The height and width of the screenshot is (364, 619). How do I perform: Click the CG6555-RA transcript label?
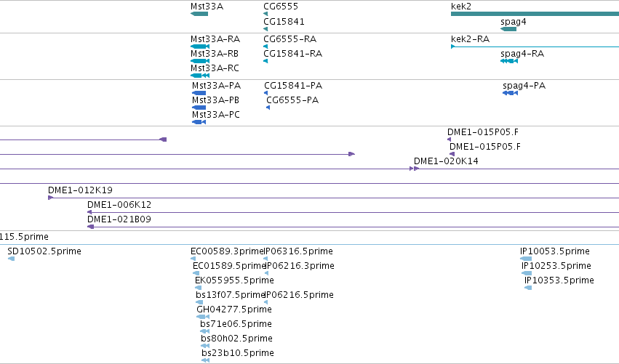click(289, 39)
